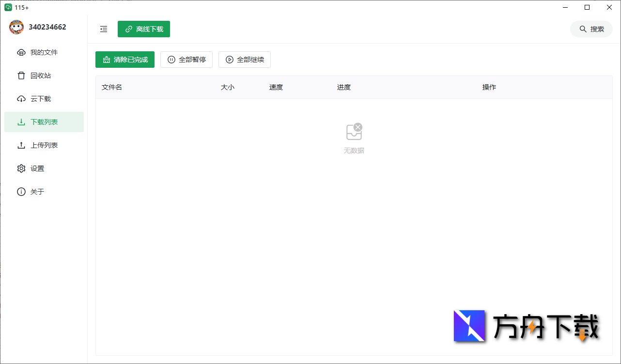This screenshot has height=364, width=621.
Task: Click the user avatar image
Action: coord(16,27)
